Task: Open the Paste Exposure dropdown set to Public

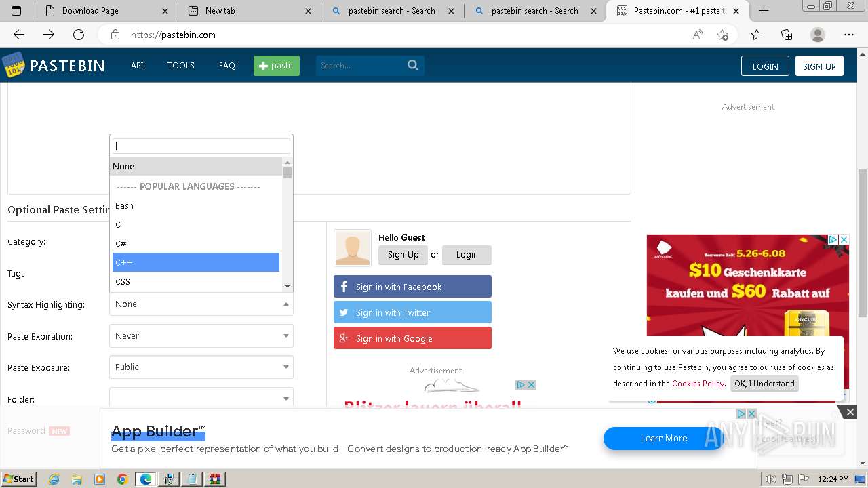Action: coord(201,367)
